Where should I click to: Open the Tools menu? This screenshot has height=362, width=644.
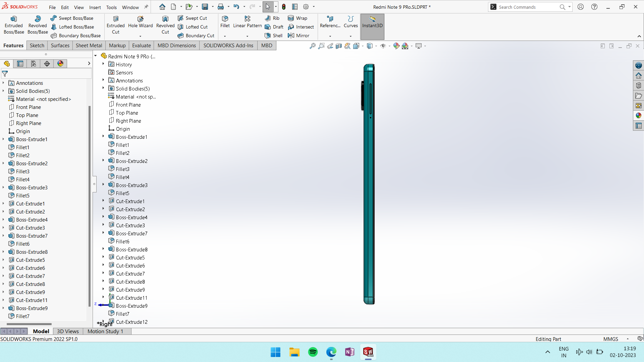pyautogui.click(x=111, y=7)
